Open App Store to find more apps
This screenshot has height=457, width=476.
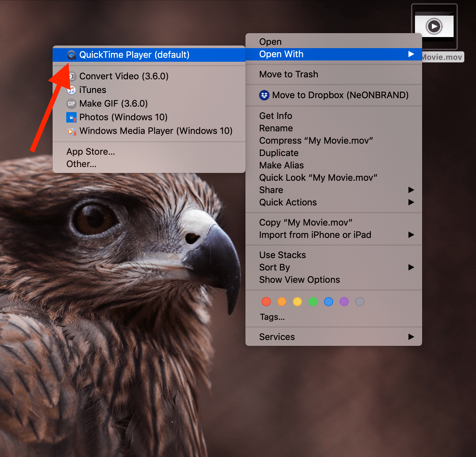coord(91,151)
